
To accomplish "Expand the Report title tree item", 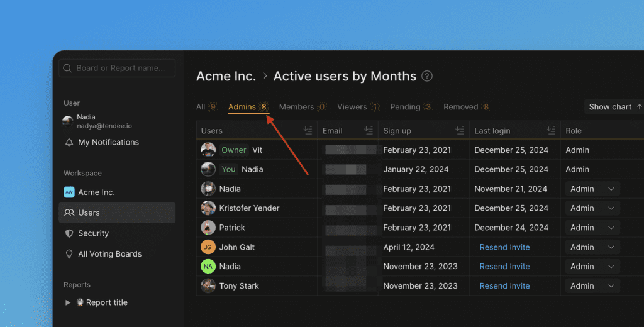I will pyautogui.click(x=68, y=302).
